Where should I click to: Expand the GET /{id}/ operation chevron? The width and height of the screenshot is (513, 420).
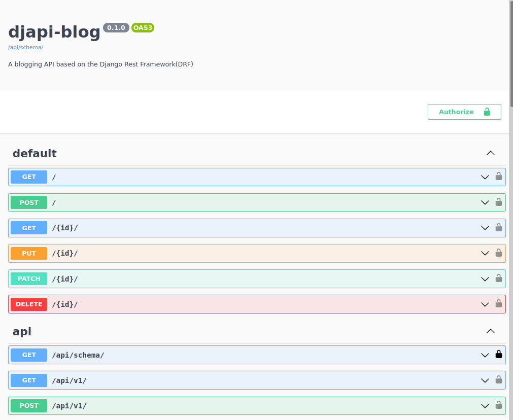point(485,228)
